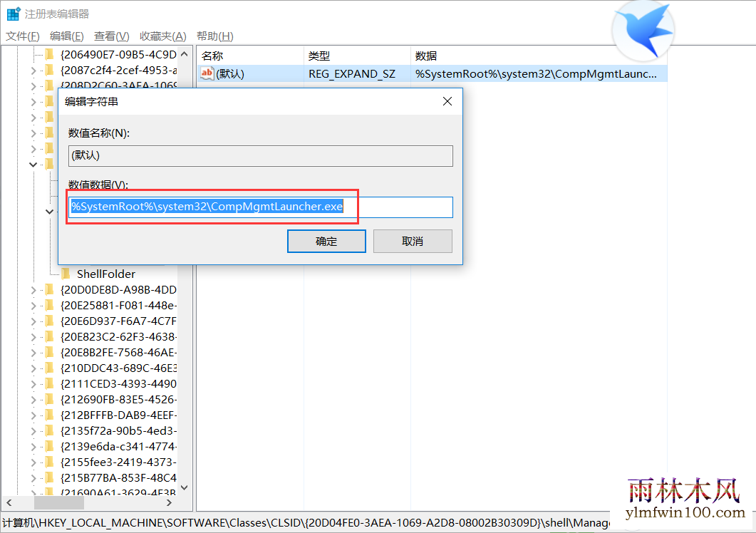Select key {20E6D937-F6A7-4C7F

(118, 321)
